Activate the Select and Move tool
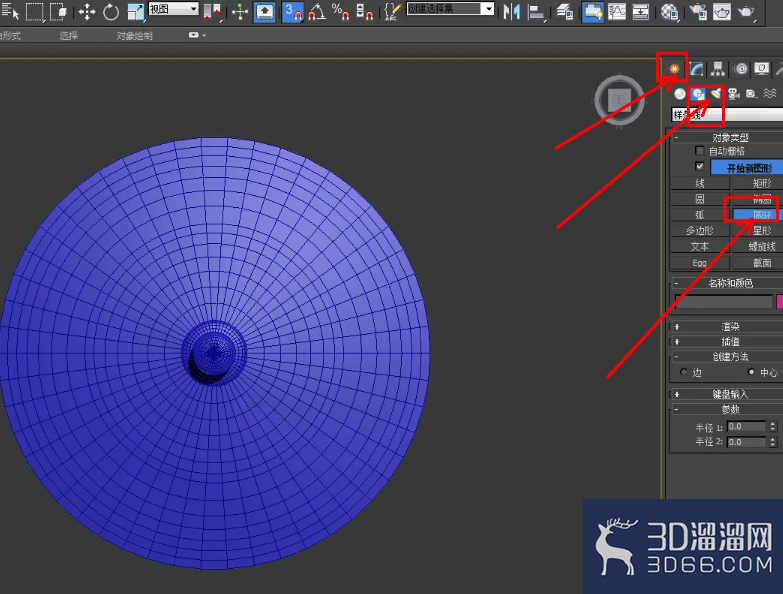This screenshot has height=594, width=783. click(x=87, y=12)
